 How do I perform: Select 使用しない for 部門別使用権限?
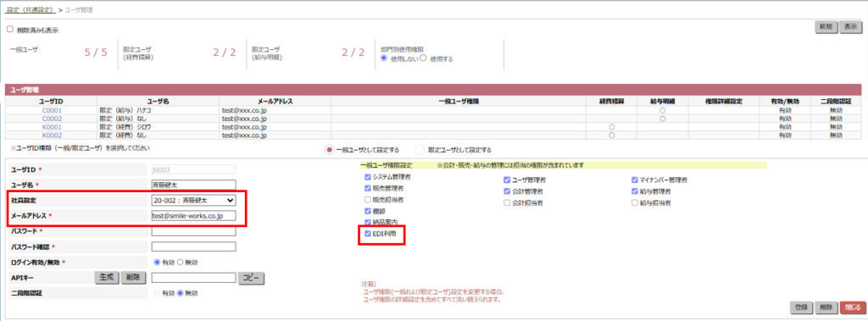coord(384,58)
